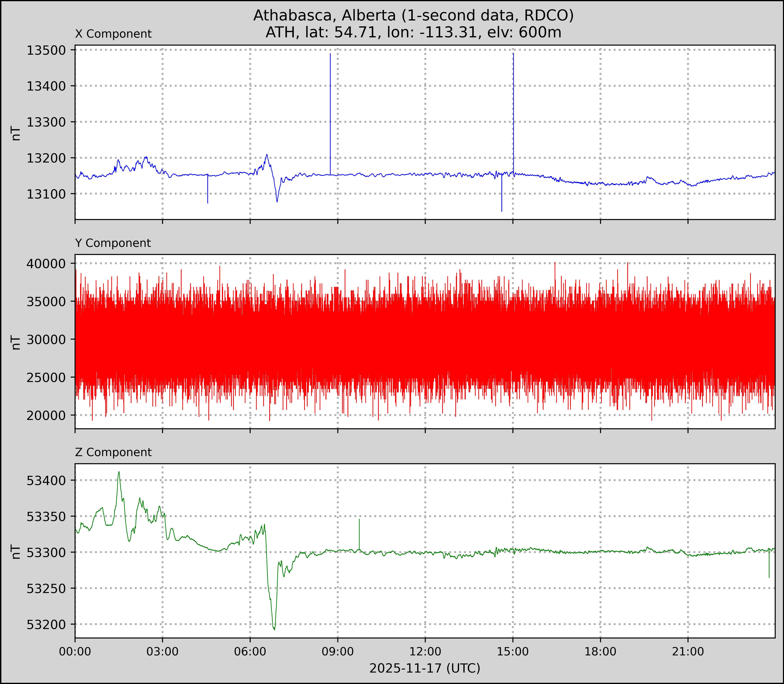Click the 'Z Component' panel label

coord(113,452)
